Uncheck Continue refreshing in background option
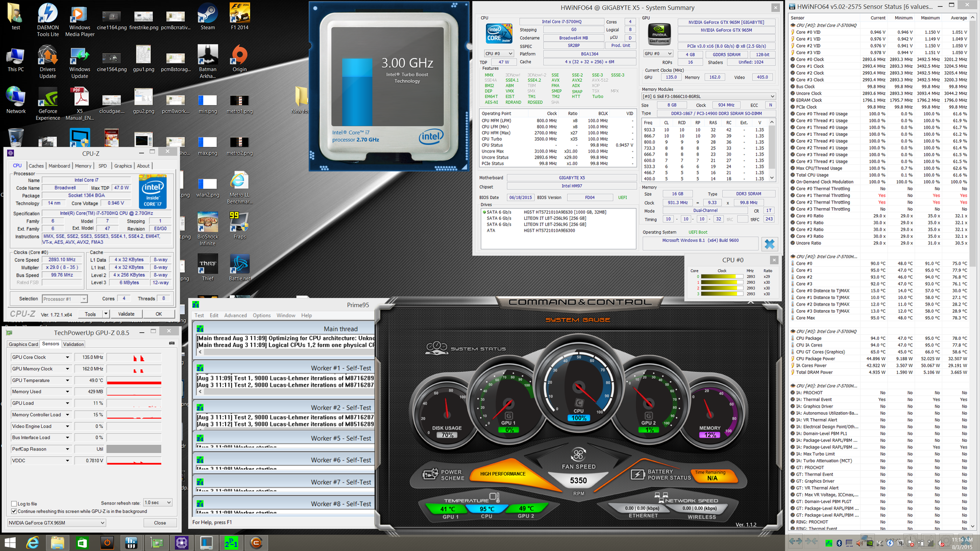 (14, 511)
